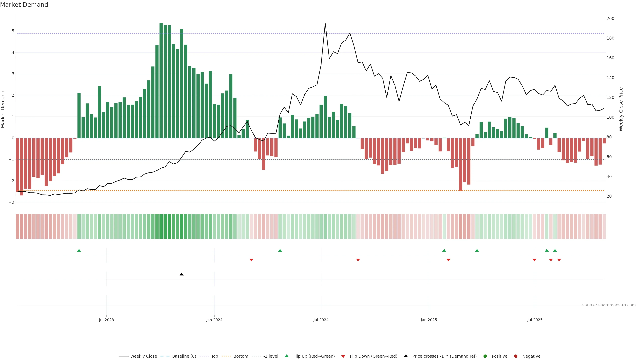Click the Negative red dot in legend
Viewport: 644px width, 362px height.
(516, 356)
